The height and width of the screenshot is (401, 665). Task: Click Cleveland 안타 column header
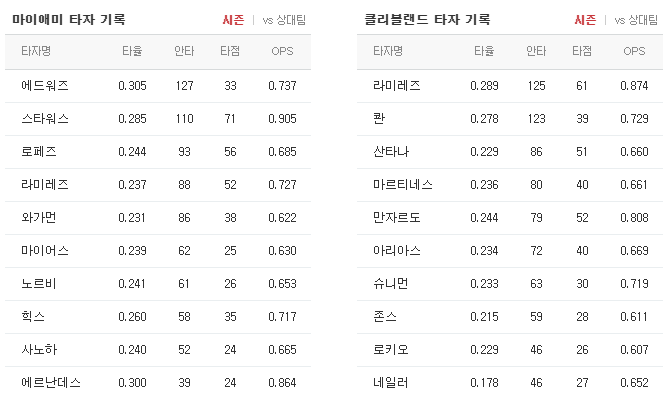point(536,51)
